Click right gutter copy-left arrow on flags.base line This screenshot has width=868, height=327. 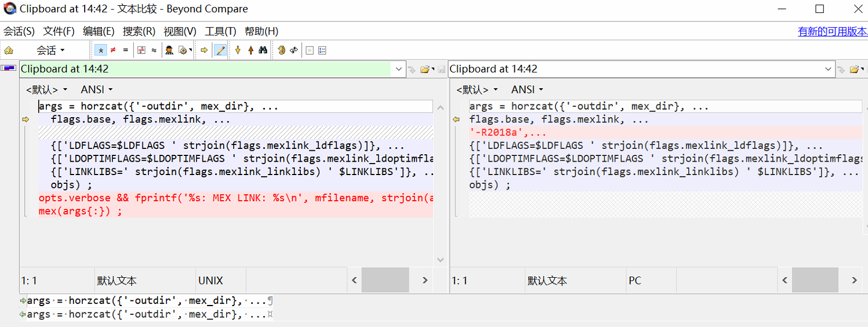click(456, 120)
